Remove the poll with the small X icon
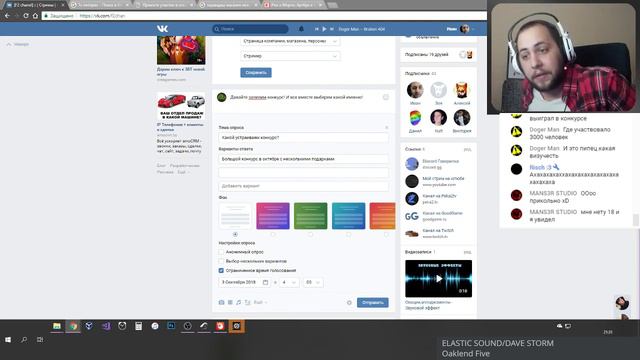Image resolution: width=640 pixels, height=360 pixels. coord(387,127)
